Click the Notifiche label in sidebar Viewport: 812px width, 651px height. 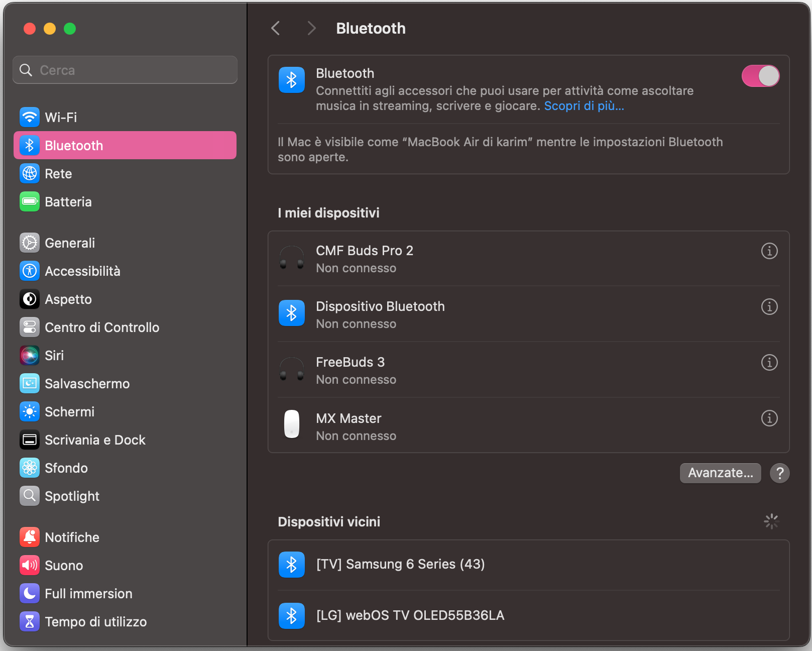72,537
